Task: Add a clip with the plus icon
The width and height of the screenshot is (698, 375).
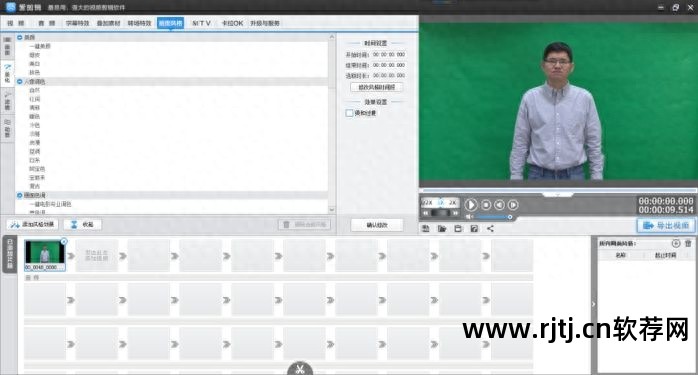Action: point(676,243)
